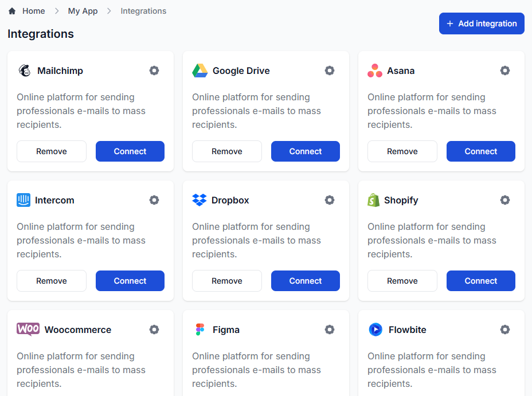Click the Figma logo icon

(x=200, y=330)
